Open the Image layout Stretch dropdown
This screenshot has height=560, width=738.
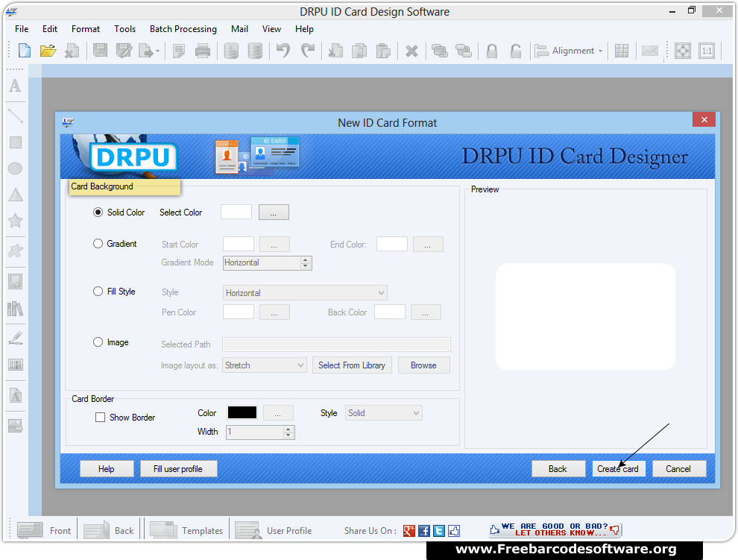coord(265,365)
